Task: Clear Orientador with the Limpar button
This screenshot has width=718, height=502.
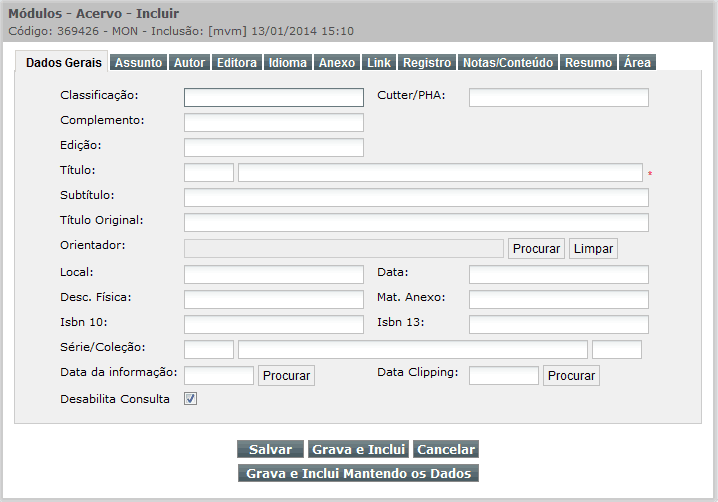Action: click(x=593, y=248)
